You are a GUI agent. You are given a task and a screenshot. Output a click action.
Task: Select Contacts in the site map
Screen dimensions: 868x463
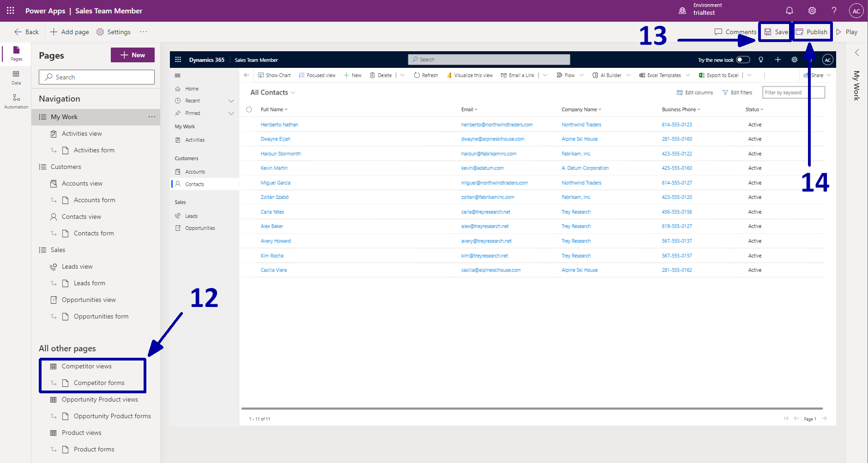coord(205,184)
